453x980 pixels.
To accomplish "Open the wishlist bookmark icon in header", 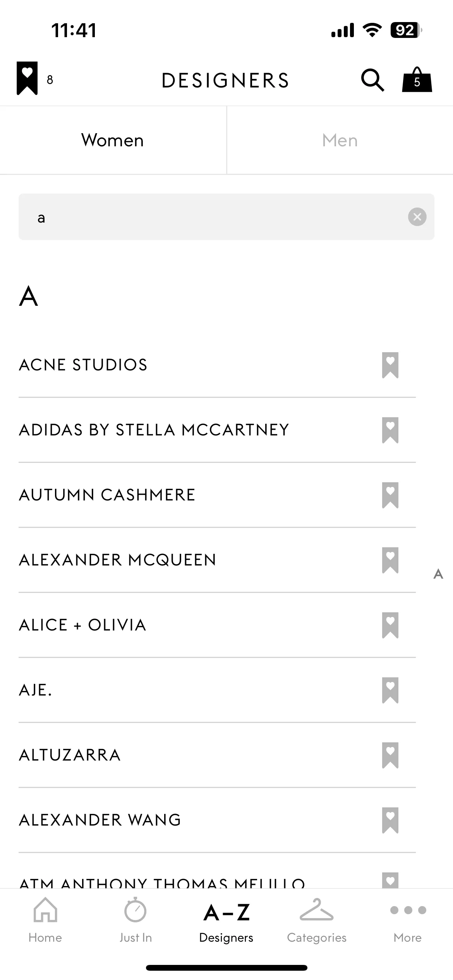I will (27, 79).
